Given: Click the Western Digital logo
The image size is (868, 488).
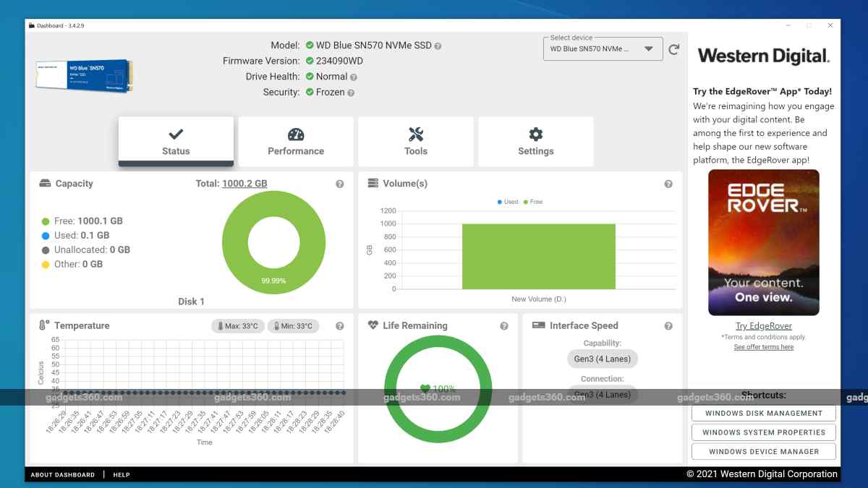Looking at the screenshot, I should pyautogui.click(x=763, y=56).
